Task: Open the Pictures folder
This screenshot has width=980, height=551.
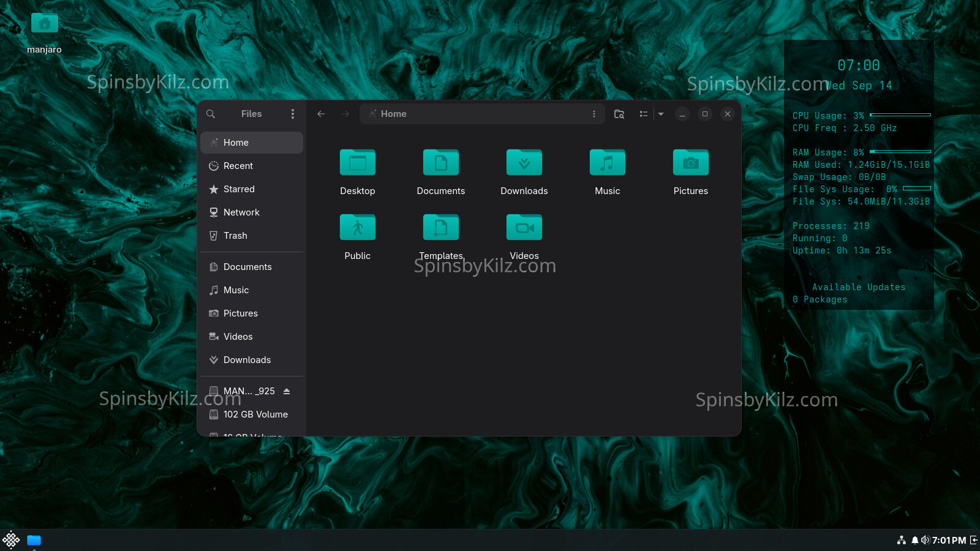Action: [690, 163]
